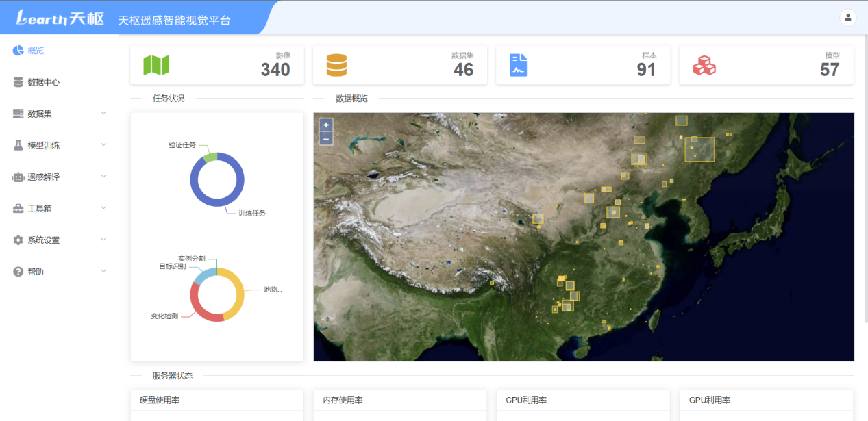The image size is (868, 421).
Task: Click the 数据集 server icon
Action: click(18, 114)
